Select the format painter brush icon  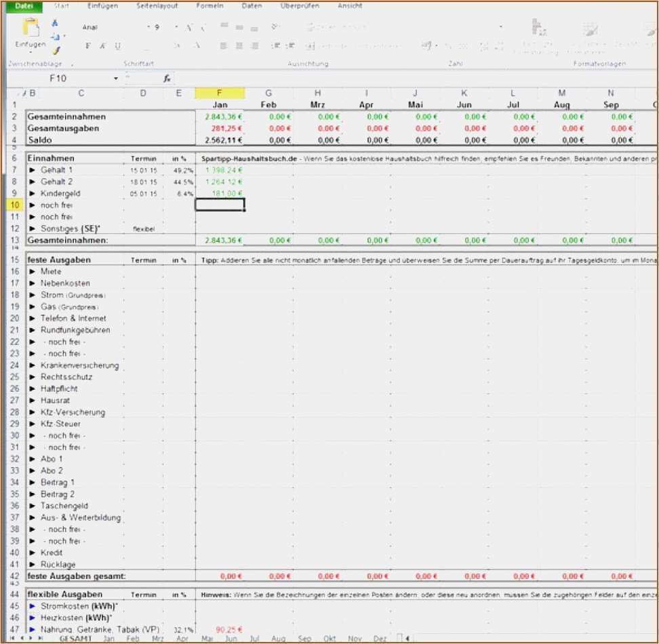pyautogui.click(x=56, y=49)
